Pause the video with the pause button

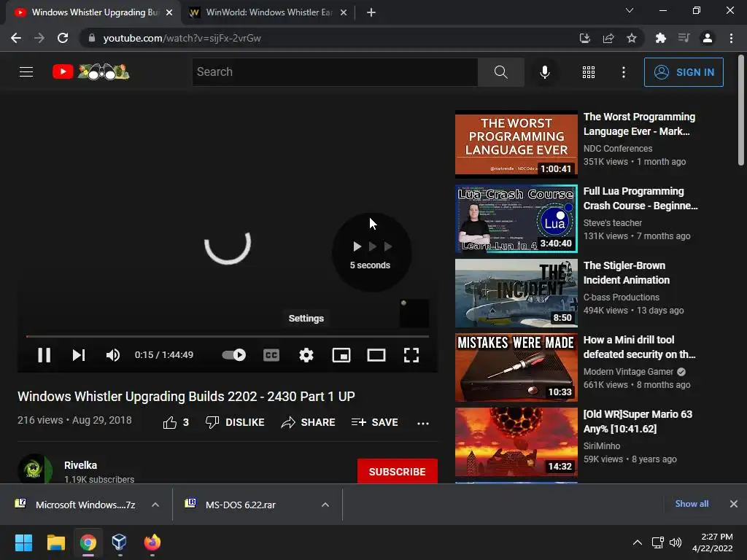[x=44, y=355]
